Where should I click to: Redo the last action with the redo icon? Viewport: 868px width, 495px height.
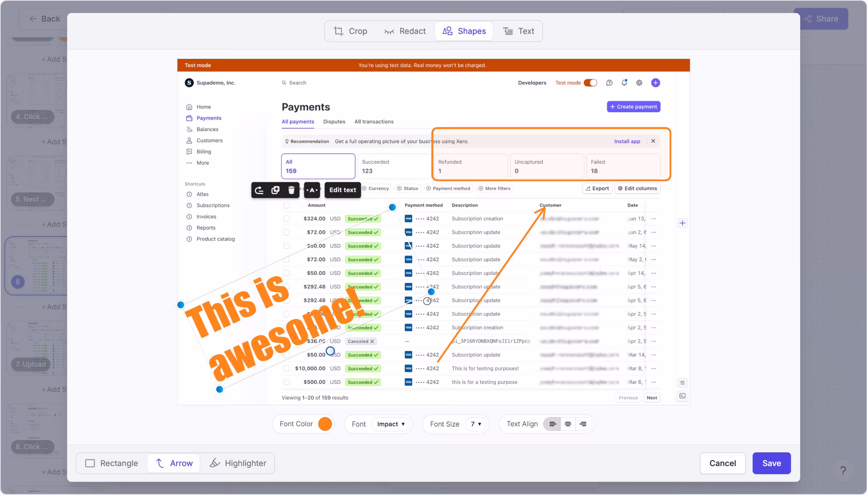259,190
